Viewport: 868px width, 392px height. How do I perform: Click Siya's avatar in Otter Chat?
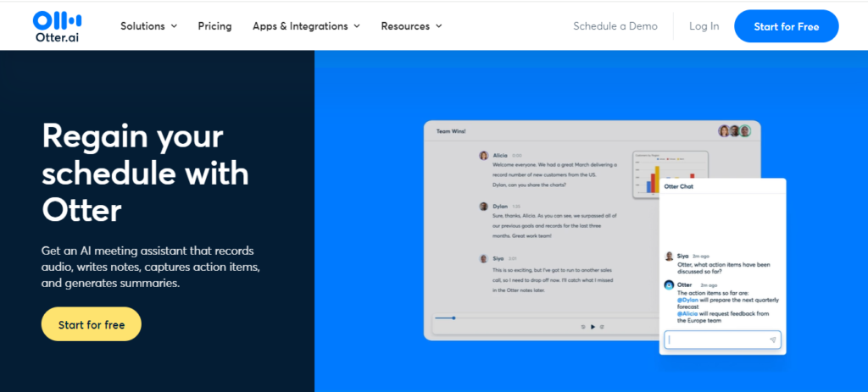[x=669, y=256]
